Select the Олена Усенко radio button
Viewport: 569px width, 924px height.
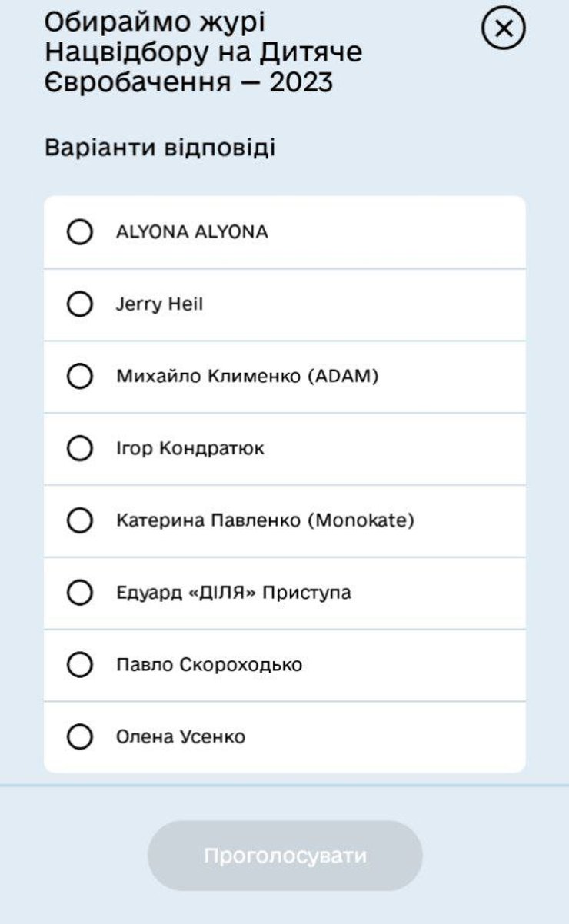point(79,734)
